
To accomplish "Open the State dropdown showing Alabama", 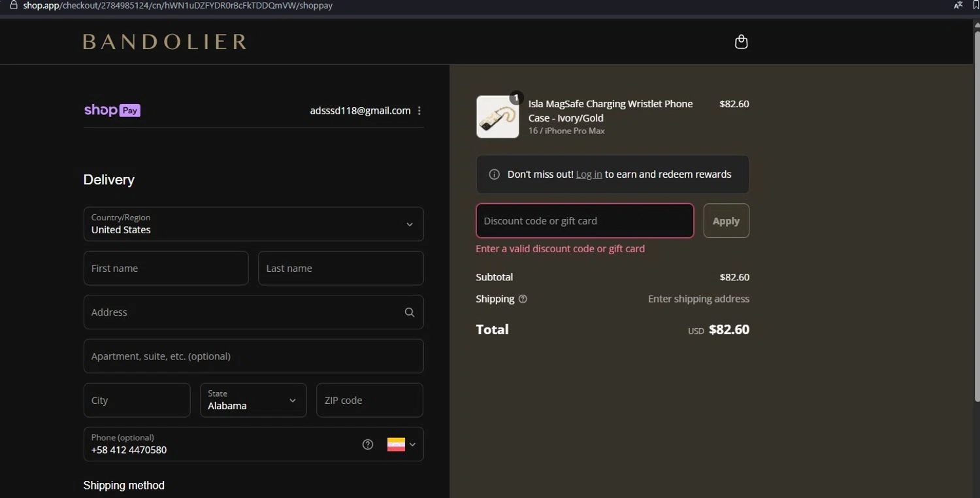I will [x=253, y=400].
